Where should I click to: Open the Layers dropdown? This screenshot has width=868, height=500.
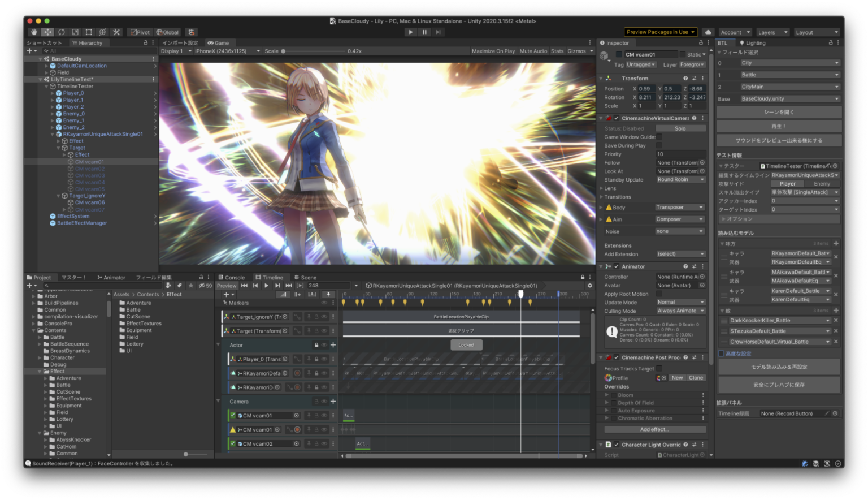(x=772, y=32)
